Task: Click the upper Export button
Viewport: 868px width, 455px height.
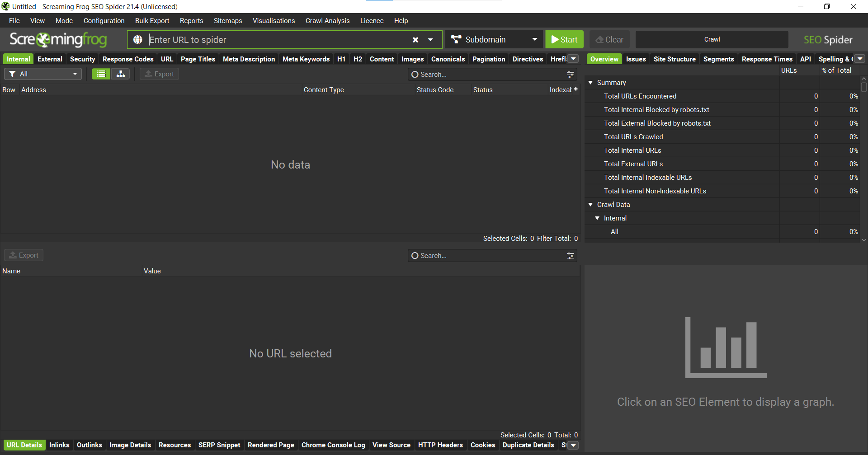Action: (159, 74)
